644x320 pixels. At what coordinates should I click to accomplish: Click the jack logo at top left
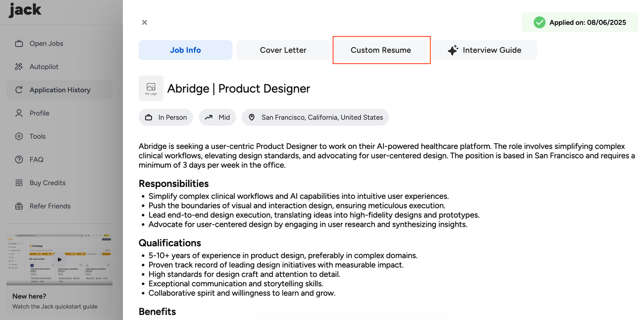pos(24,10)
